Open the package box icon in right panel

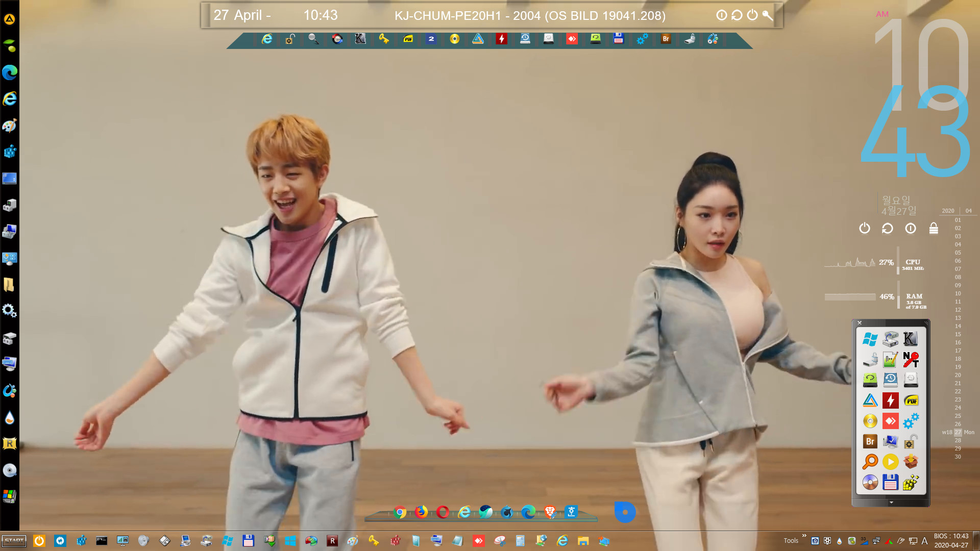(x=911, y=462)
